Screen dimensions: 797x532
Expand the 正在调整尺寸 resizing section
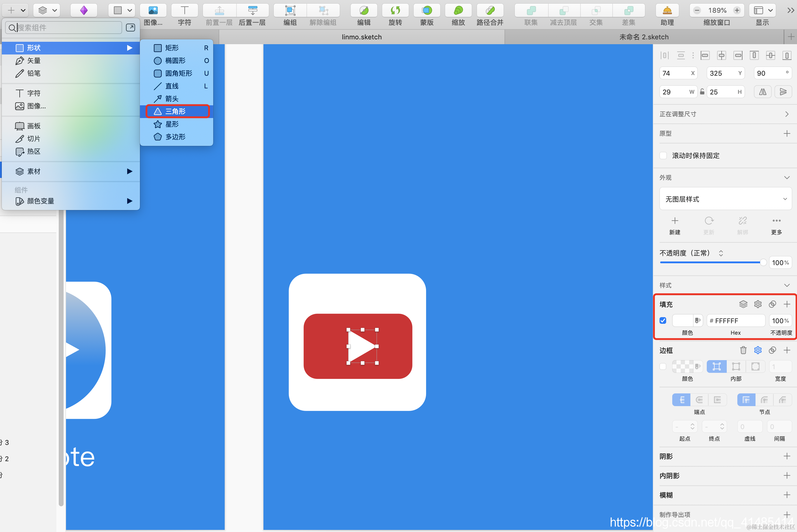pos(786,114)
